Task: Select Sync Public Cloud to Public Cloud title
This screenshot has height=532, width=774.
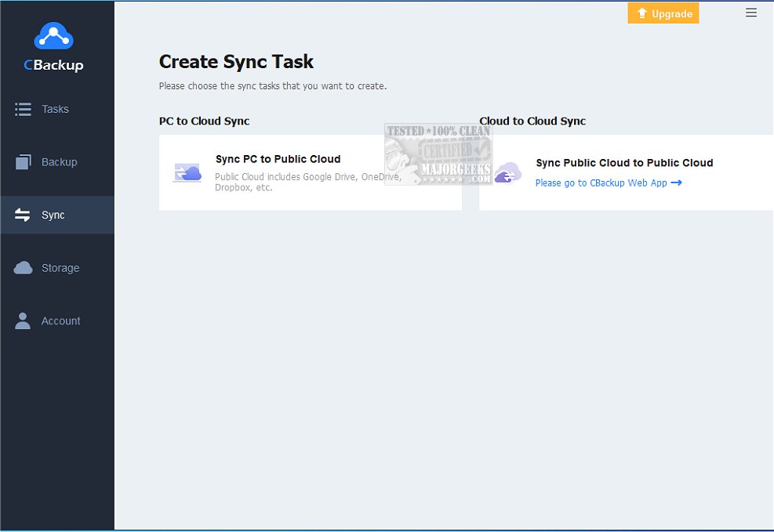Action: (x=624, y=163)
